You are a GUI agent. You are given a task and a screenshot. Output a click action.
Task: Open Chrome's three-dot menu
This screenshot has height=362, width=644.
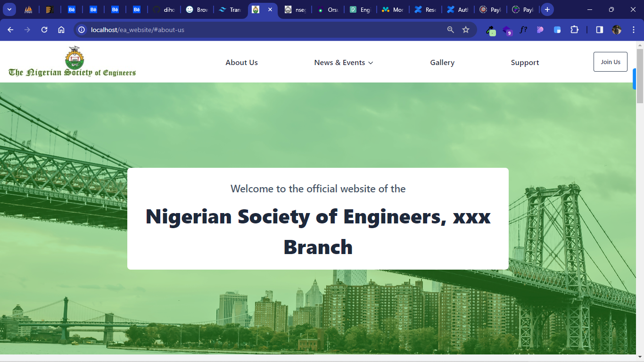(633, 30)
